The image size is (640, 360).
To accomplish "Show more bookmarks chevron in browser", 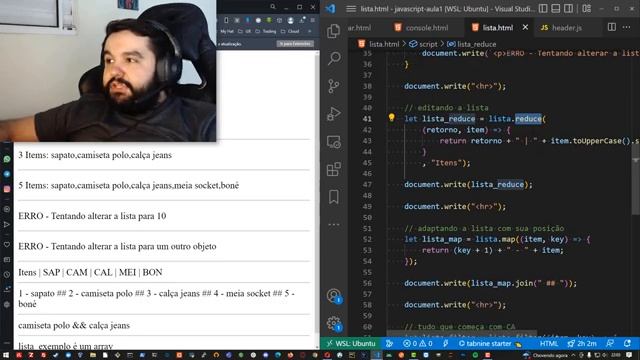I will 309,31.
